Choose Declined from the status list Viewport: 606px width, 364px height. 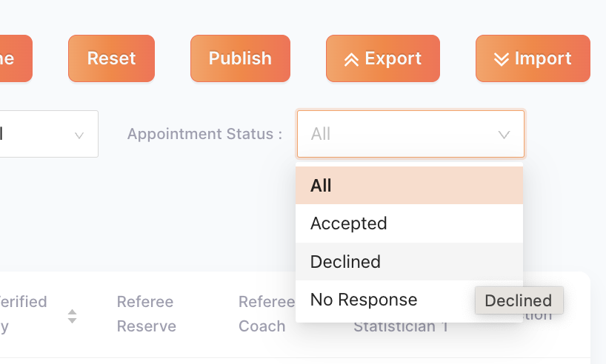click(409, 261)
